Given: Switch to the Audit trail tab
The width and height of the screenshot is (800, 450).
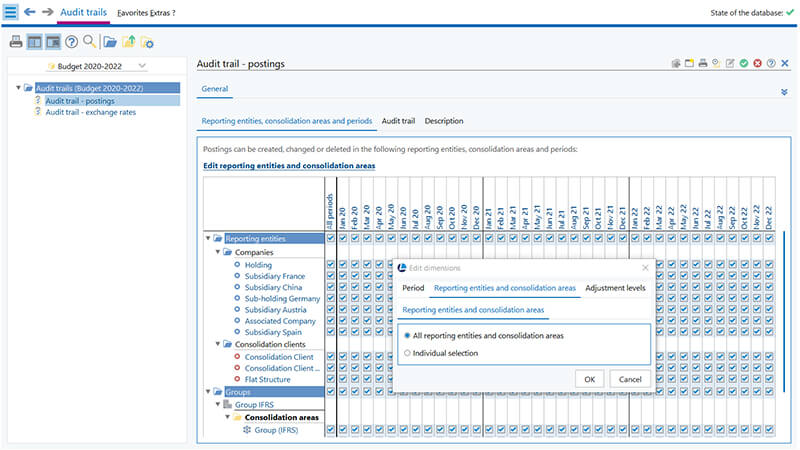Looking at the screenshot, I should coord(398,121).
